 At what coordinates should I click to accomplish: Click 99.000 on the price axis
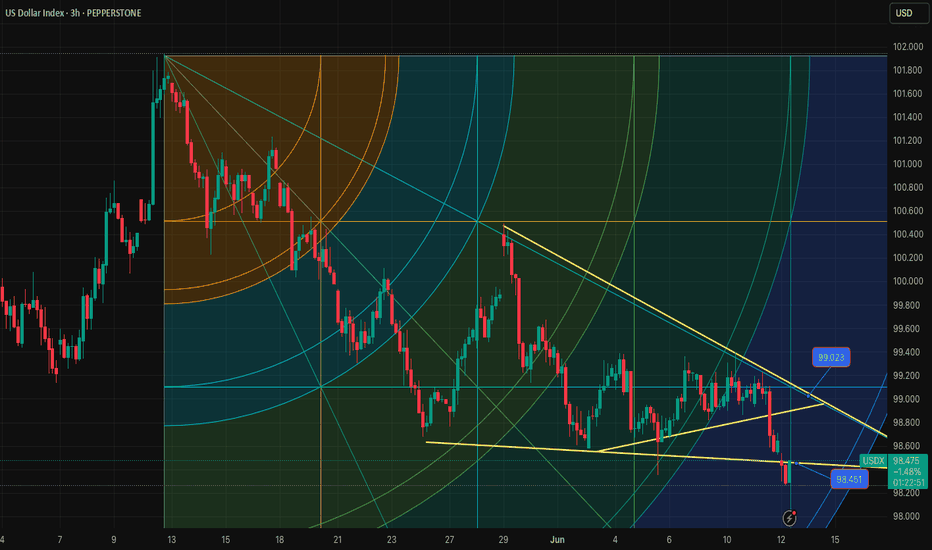point(908,399)
